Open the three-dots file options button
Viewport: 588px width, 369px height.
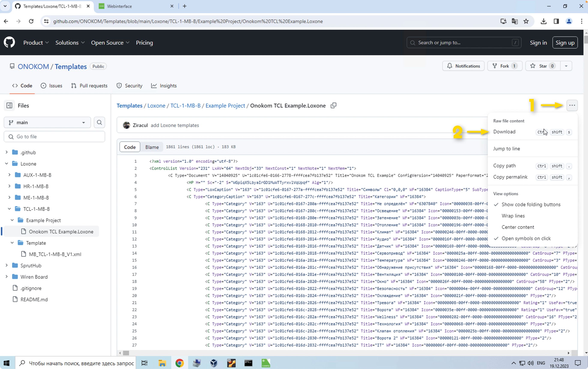572,105
